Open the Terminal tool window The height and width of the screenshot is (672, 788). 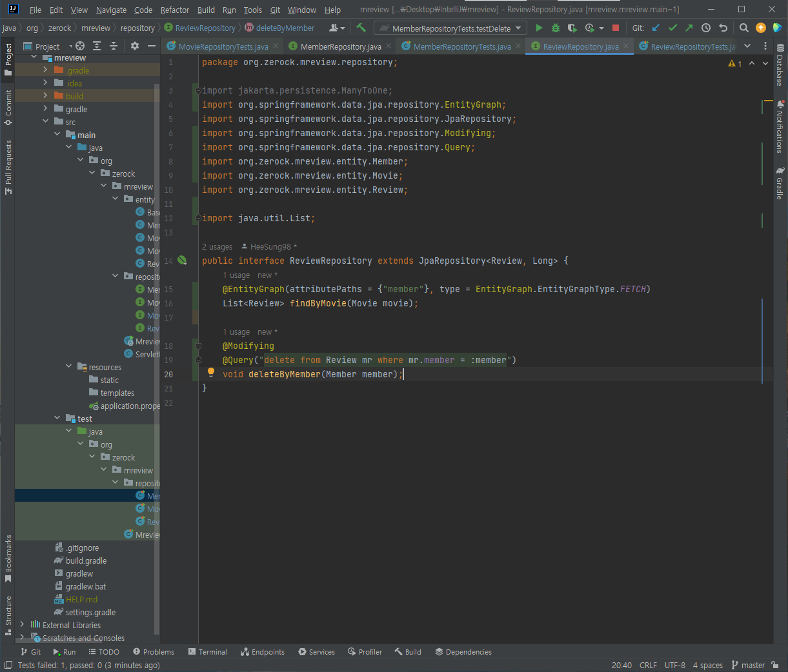pyautogui.click(x=207, y=652)
